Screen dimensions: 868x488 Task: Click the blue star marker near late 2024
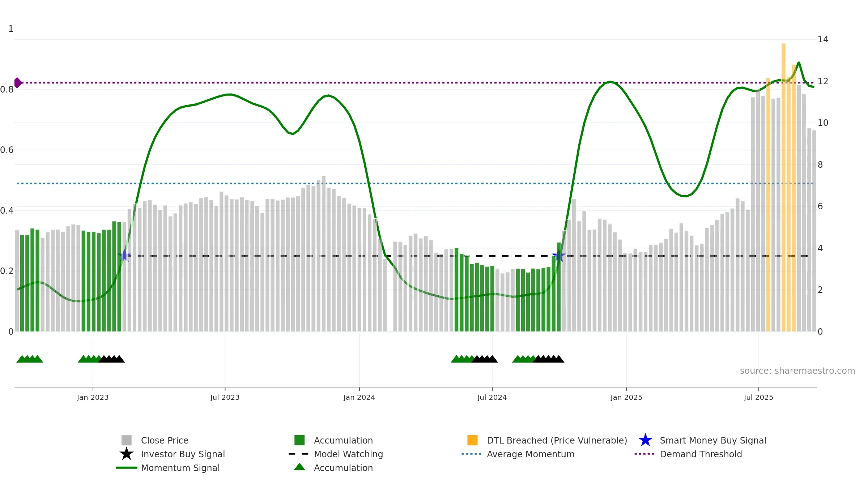[x=559, y=256]
